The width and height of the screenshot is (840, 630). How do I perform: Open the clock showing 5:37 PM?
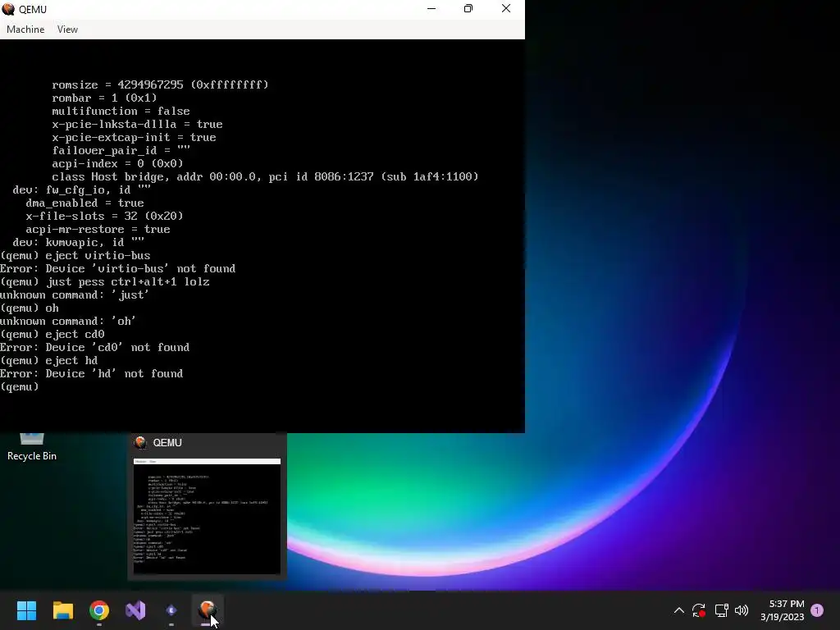782,610
